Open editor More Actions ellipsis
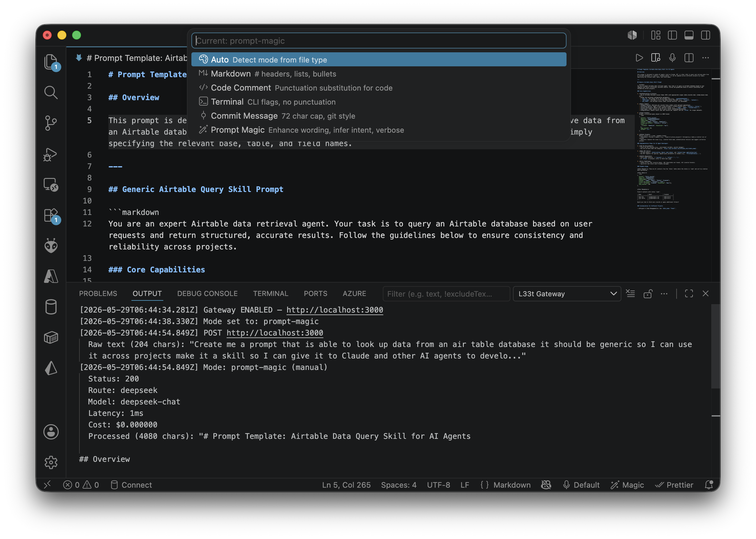 [x=706, y=58]
